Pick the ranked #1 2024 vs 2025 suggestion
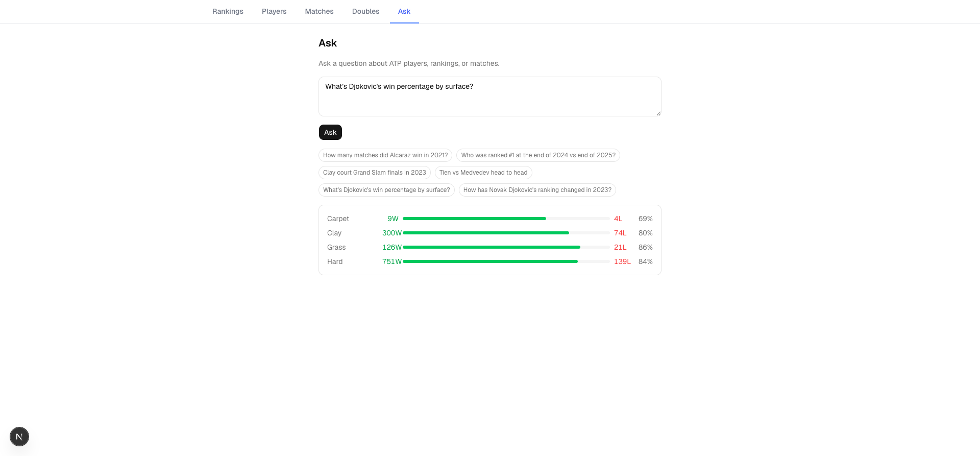Screen dimensions: 980x456 click(x=538, y=155)
